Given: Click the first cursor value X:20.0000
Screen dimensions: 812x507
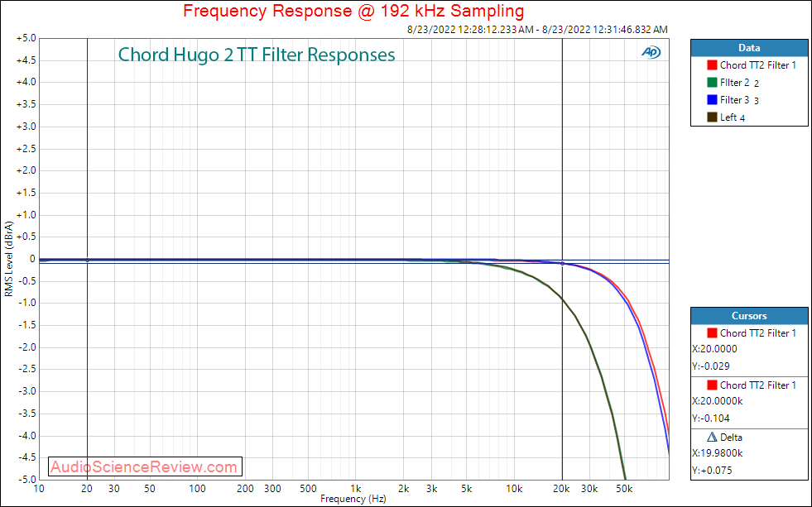Looking at the screenshot, I should tap(714, 349).
